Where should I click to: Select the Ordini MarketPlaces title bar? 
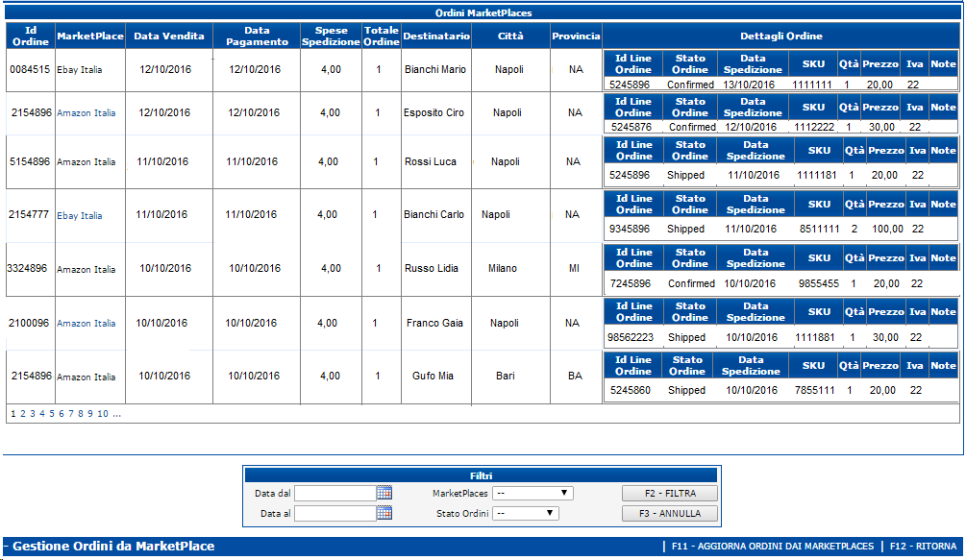click(483, 12)
